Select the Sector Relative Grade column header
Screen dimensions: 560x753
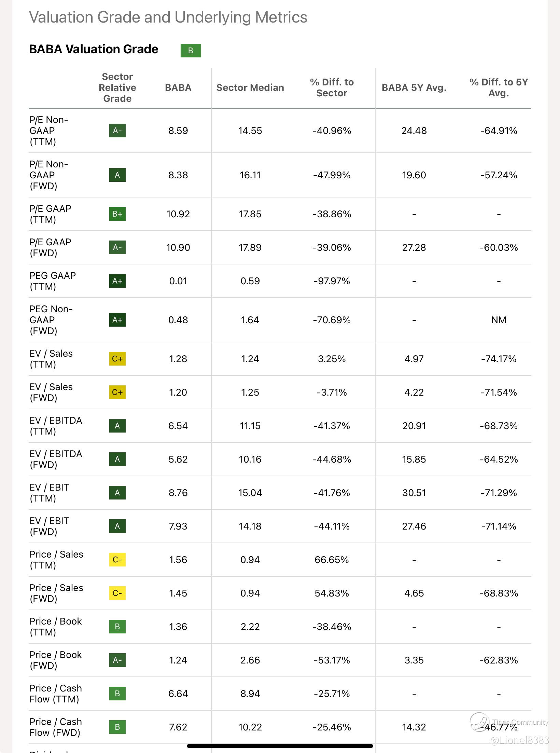pos(117,87)
